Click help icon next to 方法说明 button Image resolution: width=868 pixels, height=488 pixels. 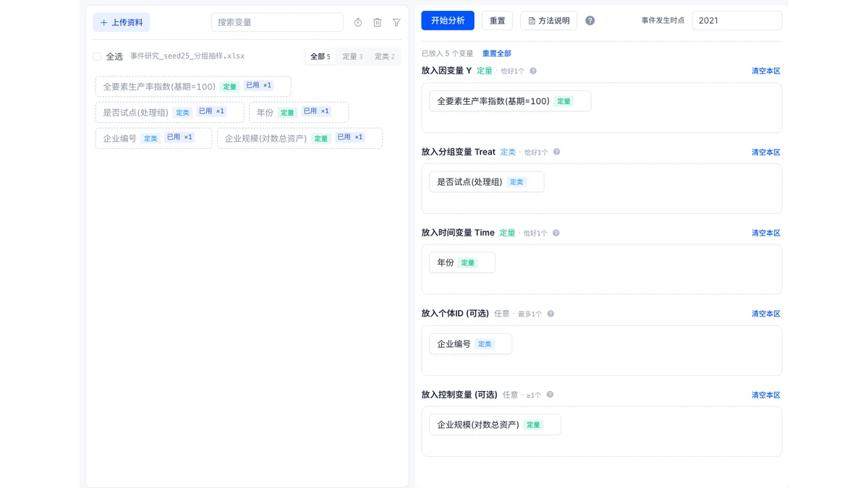590,21
